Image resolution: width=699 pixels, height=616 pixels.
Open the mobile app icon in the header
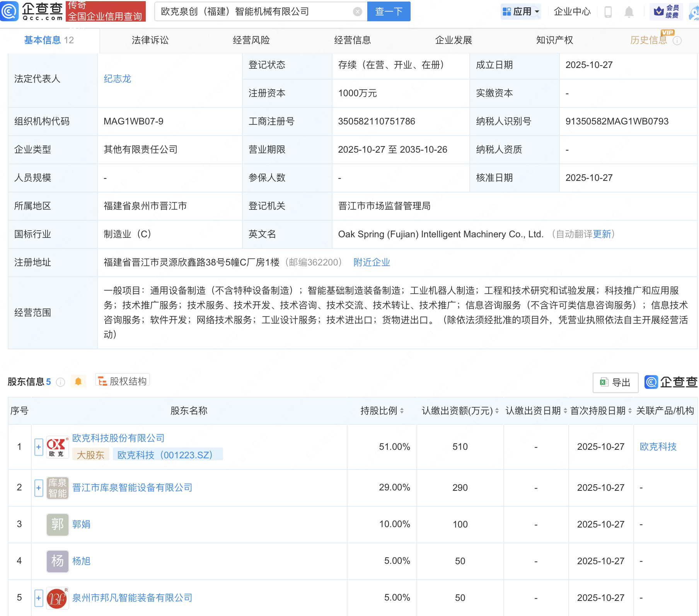pyautogui.click(x=608, y=12)
